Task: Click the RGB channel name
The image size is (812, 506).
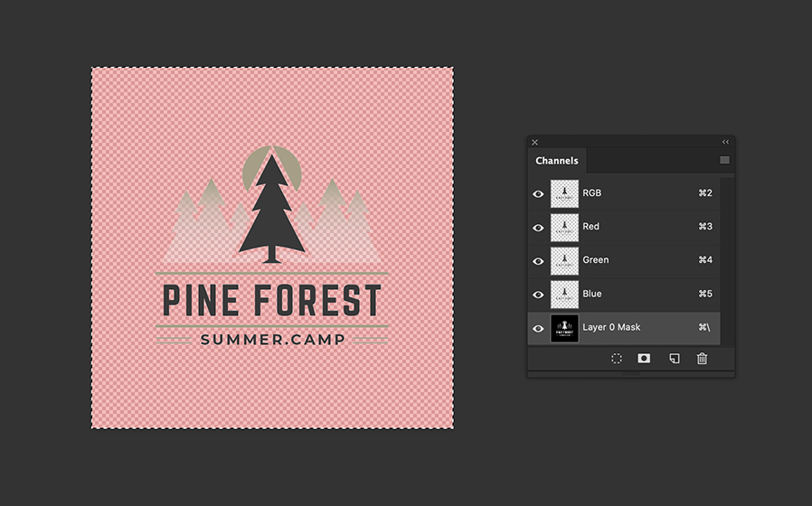Action: (x=592, y=193)
